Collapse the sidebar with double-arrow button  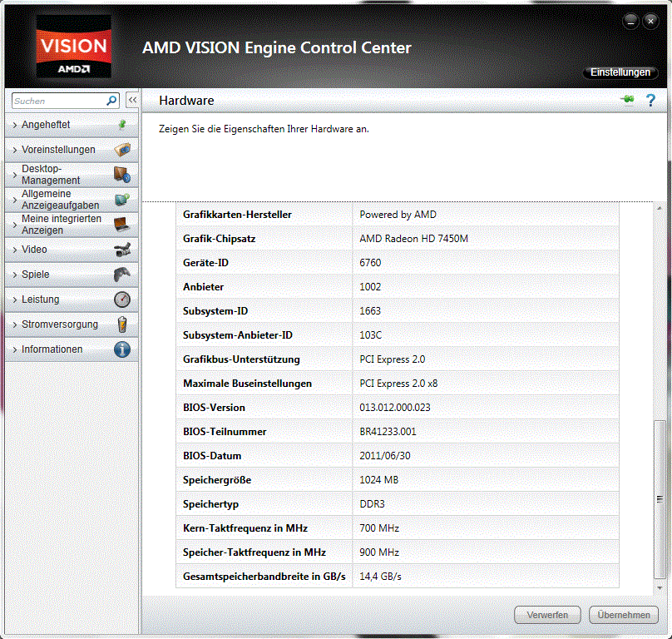tap(132, 101)
